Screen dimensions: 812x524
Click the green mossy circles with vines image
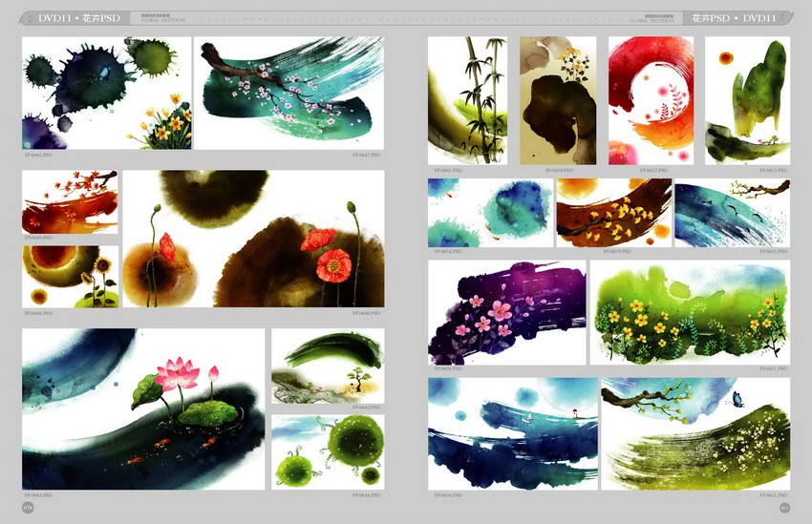point(328,451)
